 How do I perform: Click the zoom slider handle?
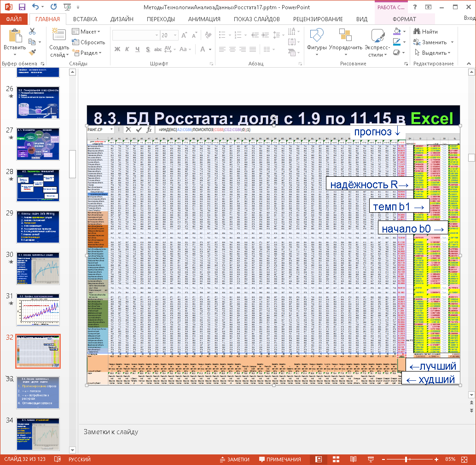pyautogui.click(x=406, y=459)
